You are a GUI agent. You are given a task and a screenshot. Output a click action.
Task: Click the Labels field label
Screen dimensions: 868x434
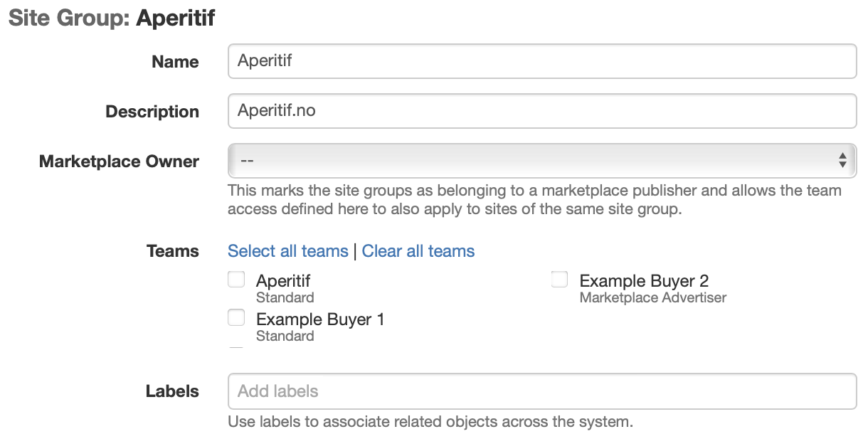tap(172, 391)
